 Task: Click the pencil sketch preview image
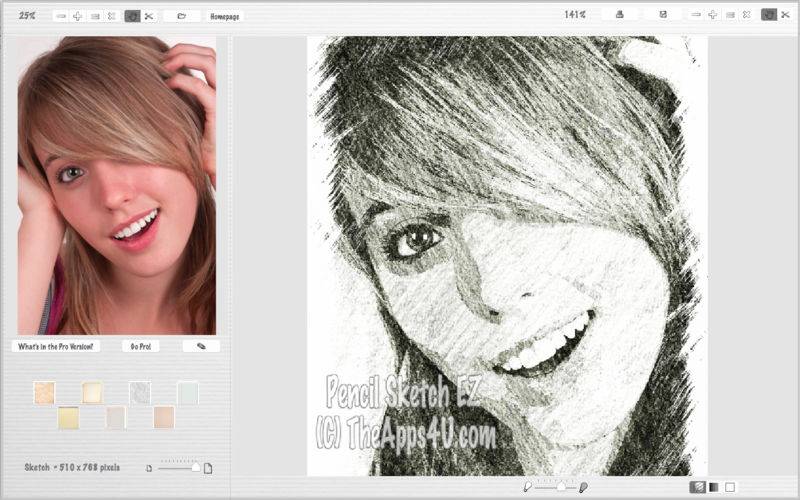pyautogui.click(x=507, y=256)
